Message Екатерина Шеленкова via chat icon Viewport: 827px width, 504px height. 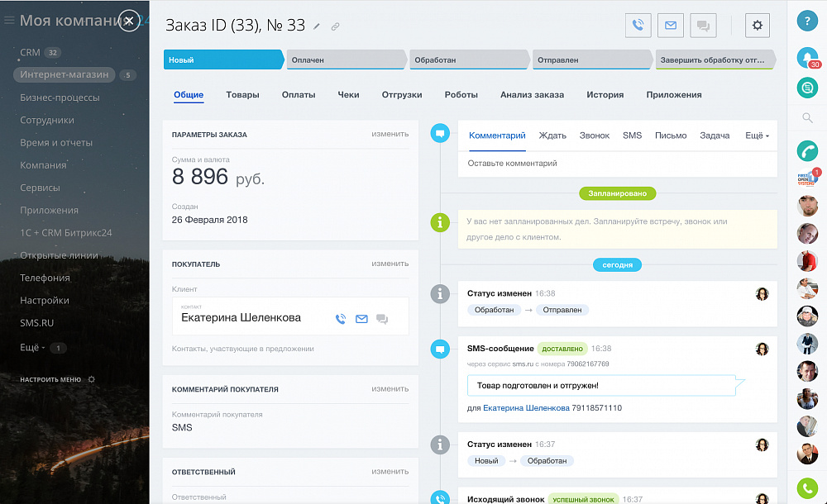tap(382, 319)
